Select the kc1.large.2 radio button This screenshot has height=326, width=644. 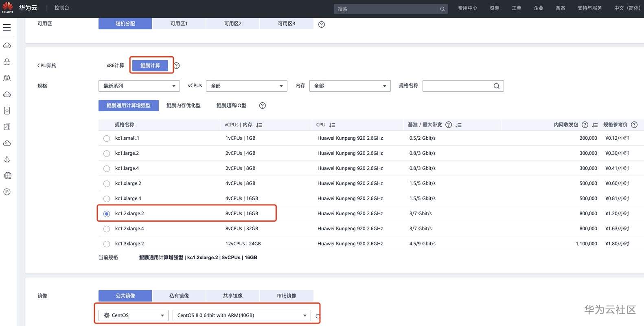point(107,154)
